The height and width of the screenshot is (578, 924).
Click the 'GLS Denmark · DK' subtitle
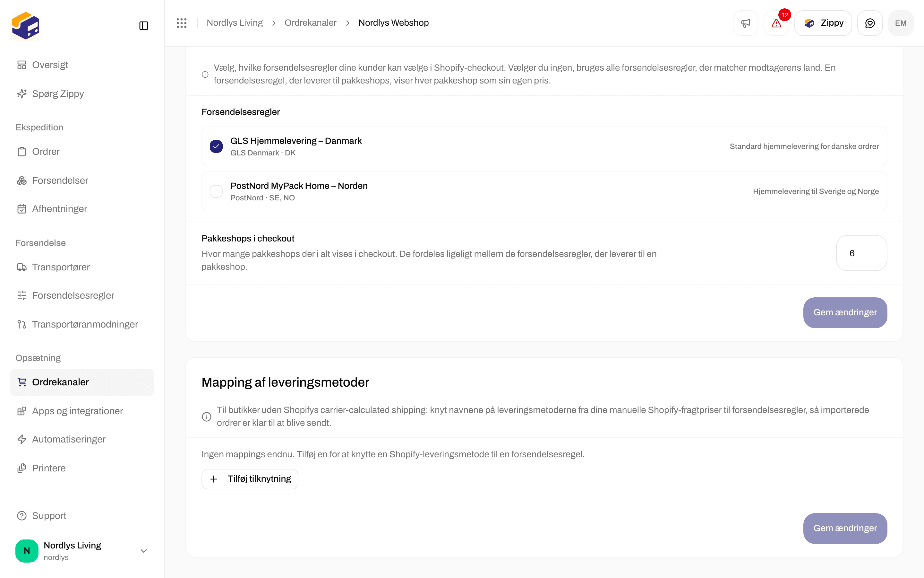(263, 153)
